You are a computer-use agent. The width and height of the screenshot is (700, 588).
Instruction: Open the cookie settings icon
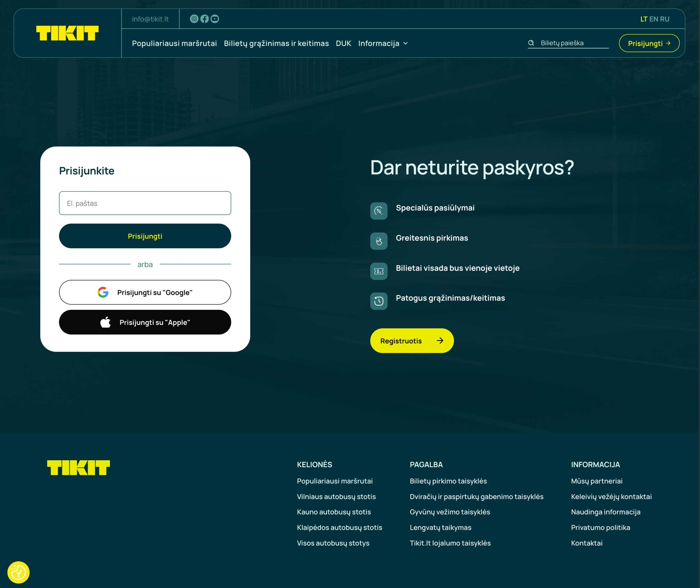point(18,572)
